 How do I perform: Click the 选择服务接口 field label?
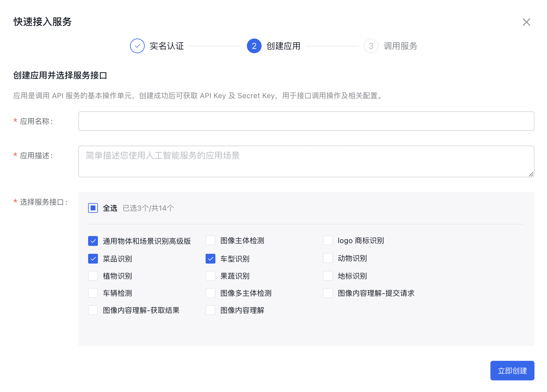tap(44, 202)
